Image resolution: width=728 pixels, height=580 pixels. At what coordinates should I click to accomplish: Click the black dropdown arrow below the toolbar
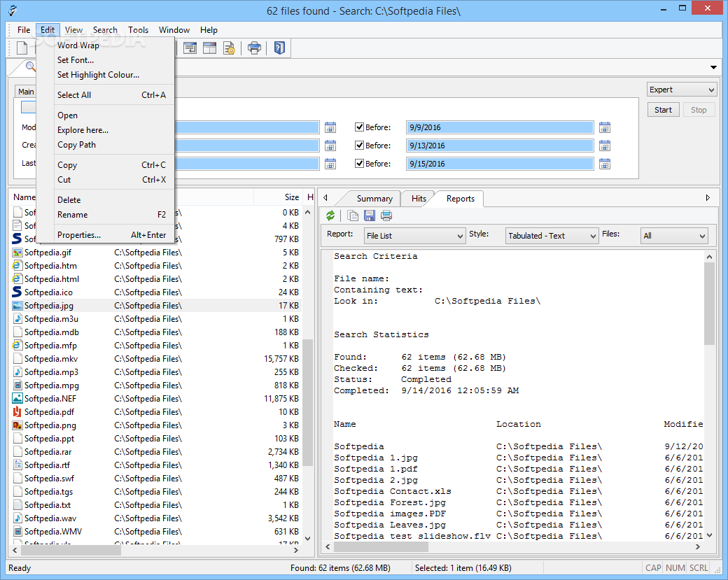pos(713,68)
